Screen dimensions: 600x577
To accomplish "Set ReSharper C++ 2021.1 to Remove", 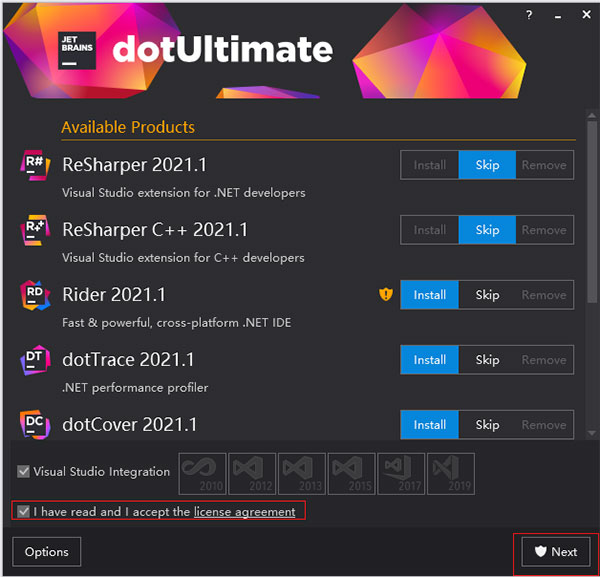I will 544,230.
